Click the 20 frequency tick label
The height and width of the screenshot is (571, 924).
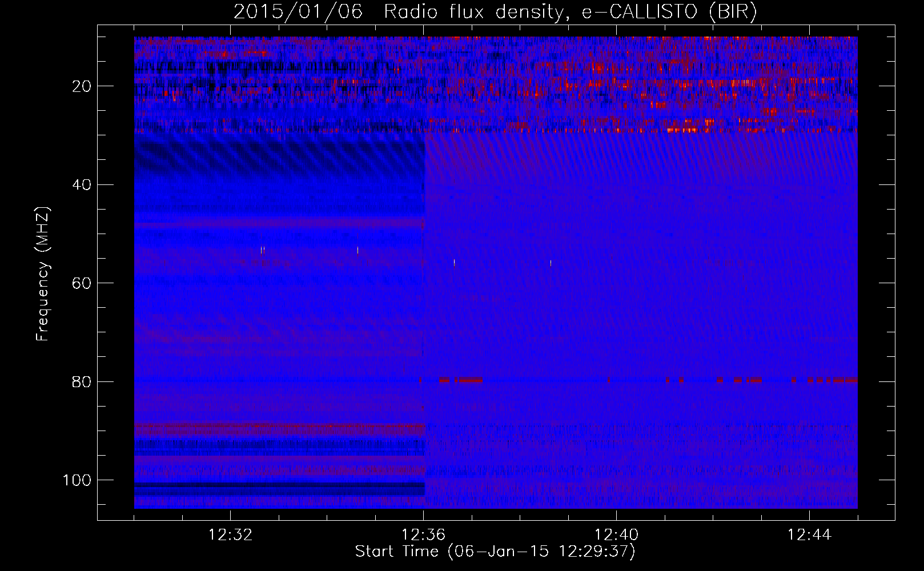82,86
